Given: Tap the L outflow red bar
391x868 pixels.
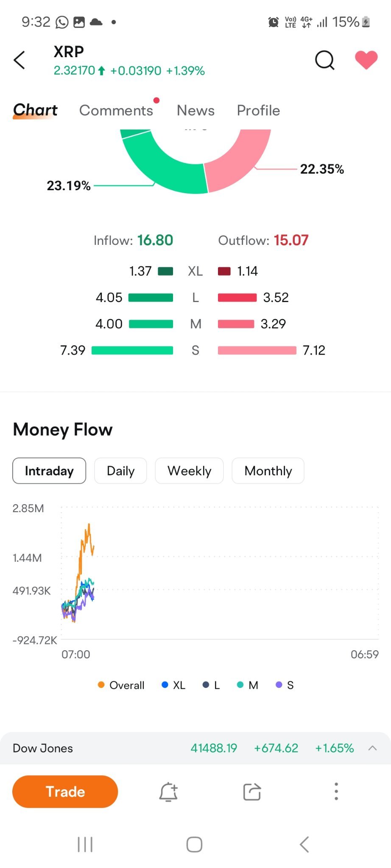Looking at the screenshot, I should [x=237, y=297].
